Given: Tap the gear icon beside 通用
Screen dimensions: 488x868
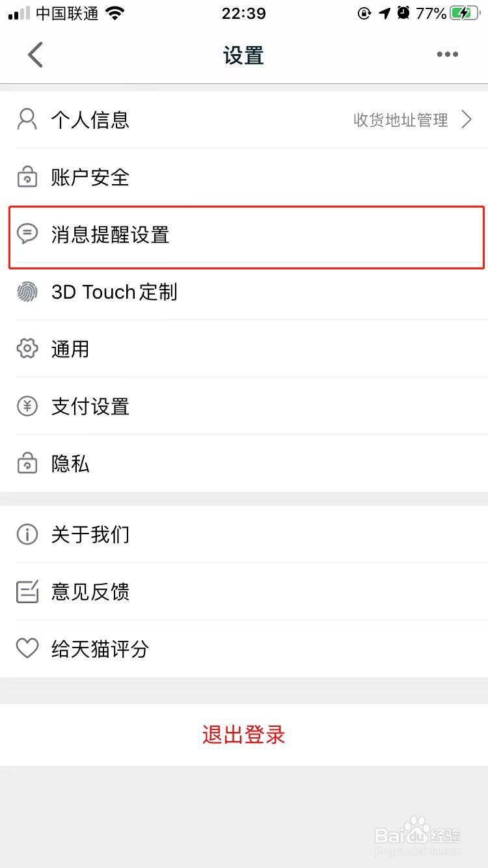Looking at the screenshot, I should pos(27,349).
